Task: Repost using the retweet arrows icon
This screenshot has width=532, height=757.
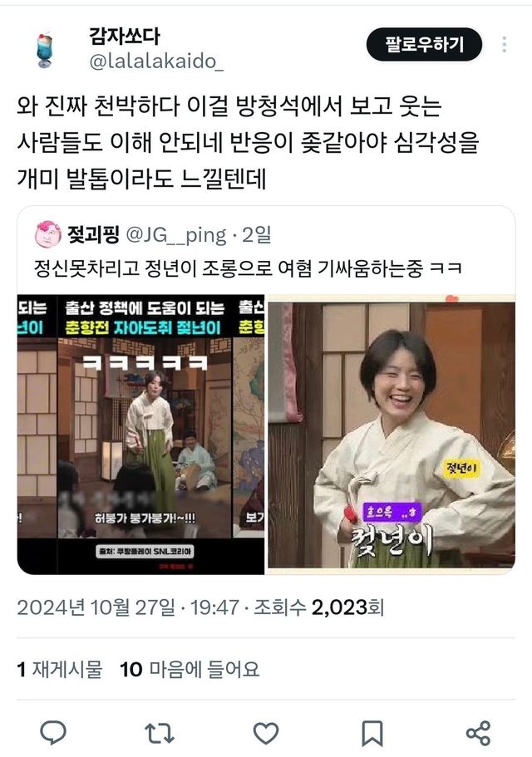Action: tap(160, 733)
